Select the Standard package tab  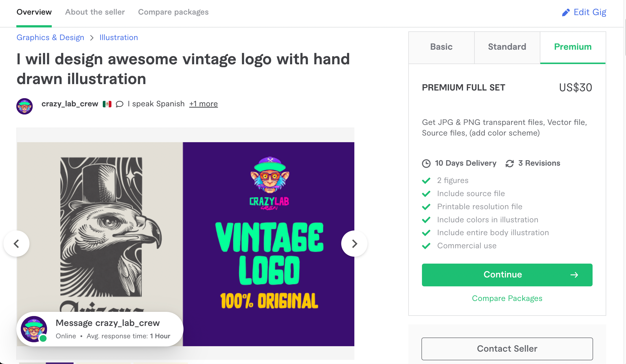click(x=507, y=47)
